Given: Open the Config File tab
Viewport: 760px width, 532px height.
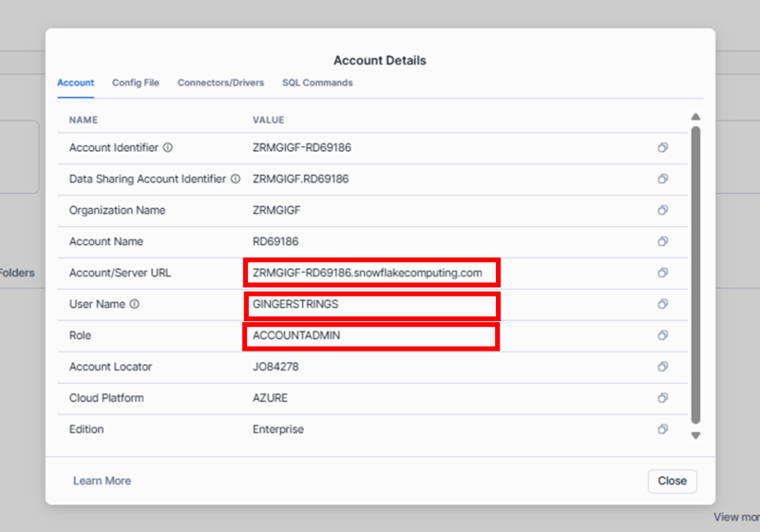Looking at the screenshot, I should click(136, 83).
